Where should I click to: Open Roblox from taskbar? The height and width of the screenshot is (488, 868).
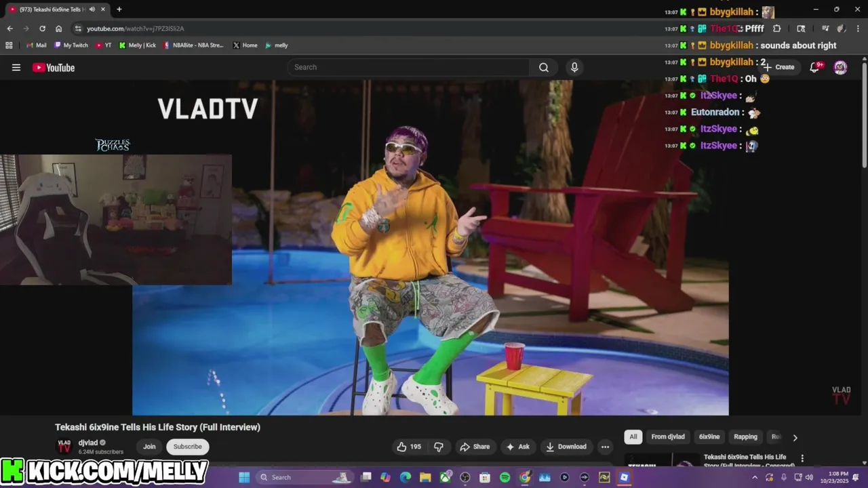[x=624, y=477]
